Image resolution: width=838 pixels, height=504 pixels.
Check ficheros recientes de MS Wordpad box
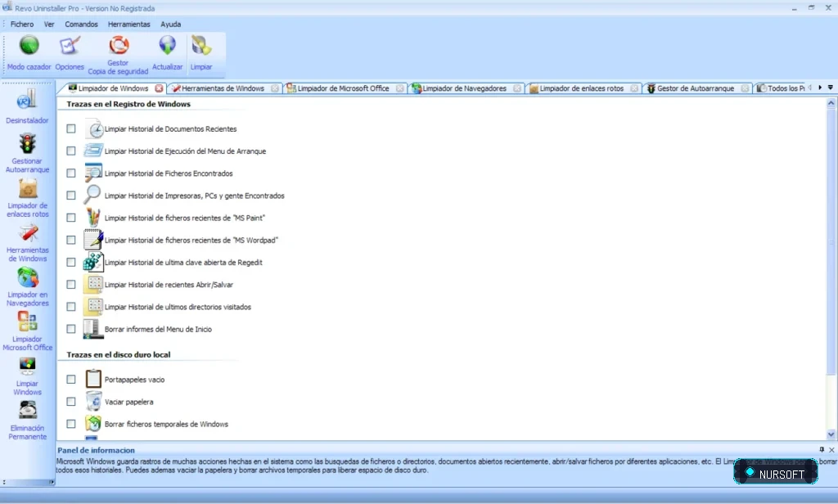(71, 240)
